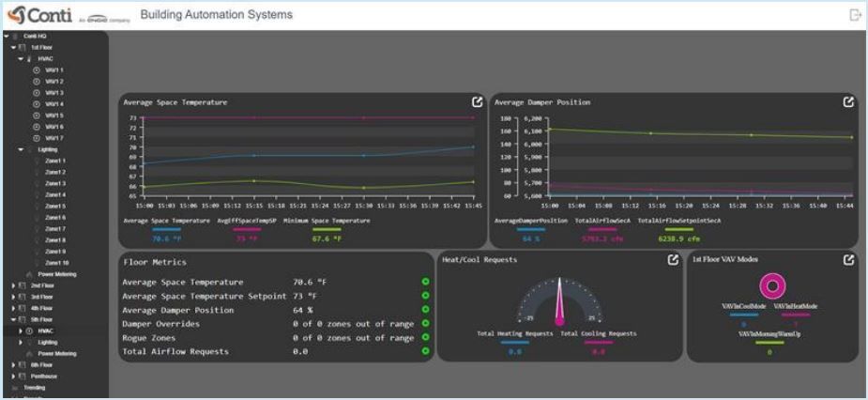Click the Heat/Cool Requests gauge needle

pyautogui.click(x=559, y=300)
